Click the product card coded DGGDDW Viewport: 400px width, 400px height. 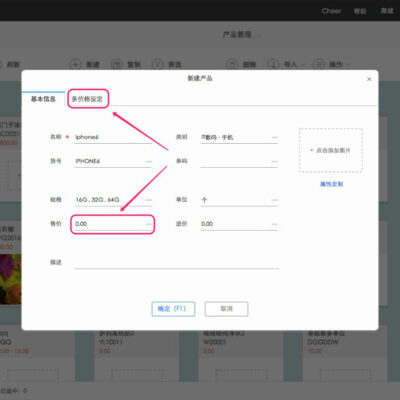[x=345, y=356]
